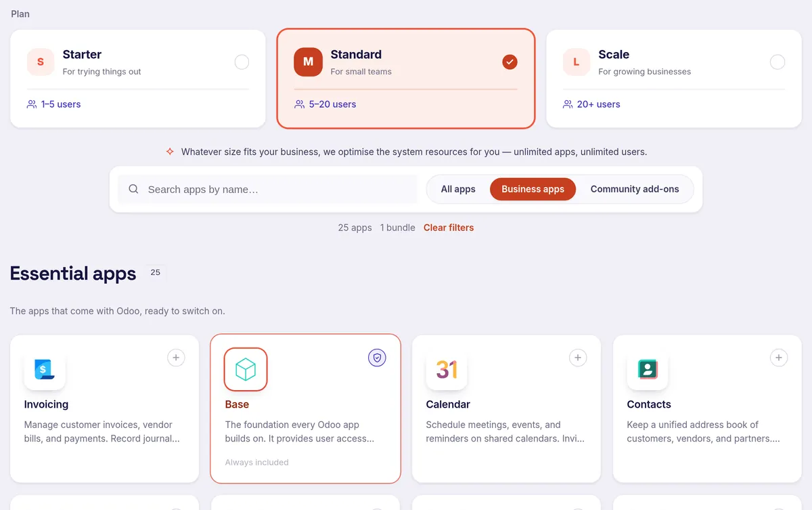Add the Calendar app with plus button
Viewport: 812px width, 510px height.
[x=578, y=358]
